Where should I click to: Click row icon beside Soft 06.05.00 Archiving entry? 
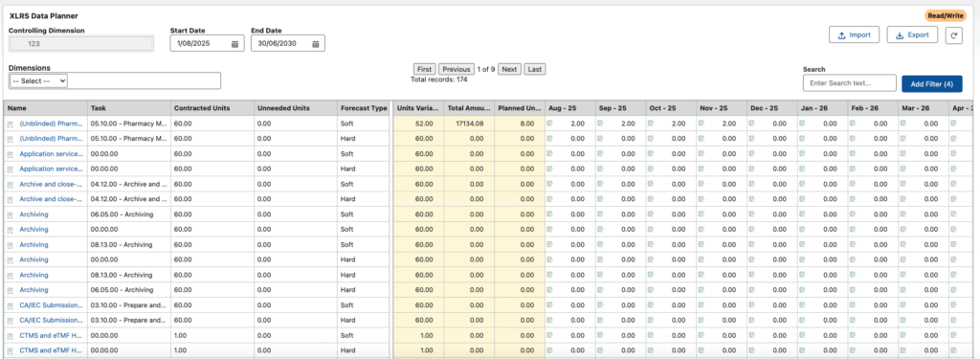[x=10, y=214]
